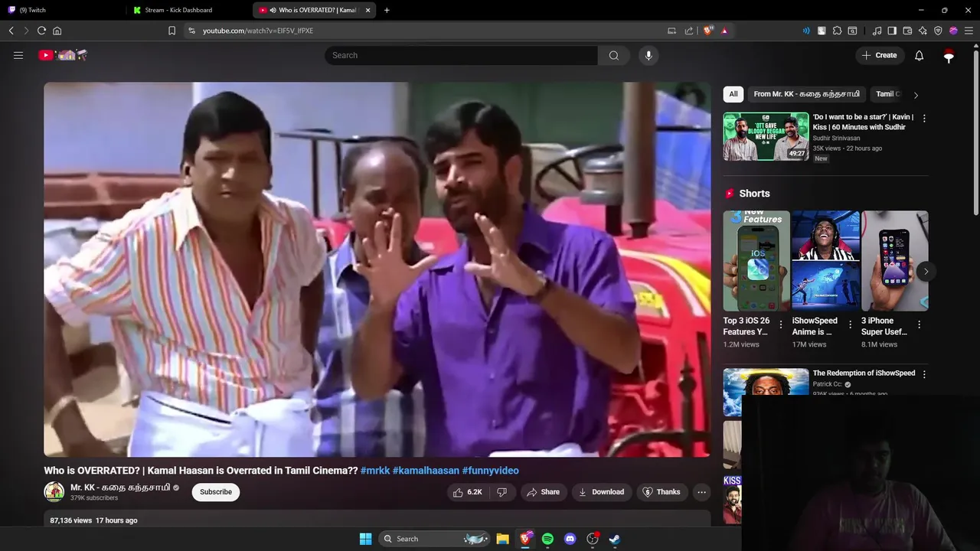Open File Explorer from taskbar
Screen dimensions: 980x551
(x=502, y=539)
